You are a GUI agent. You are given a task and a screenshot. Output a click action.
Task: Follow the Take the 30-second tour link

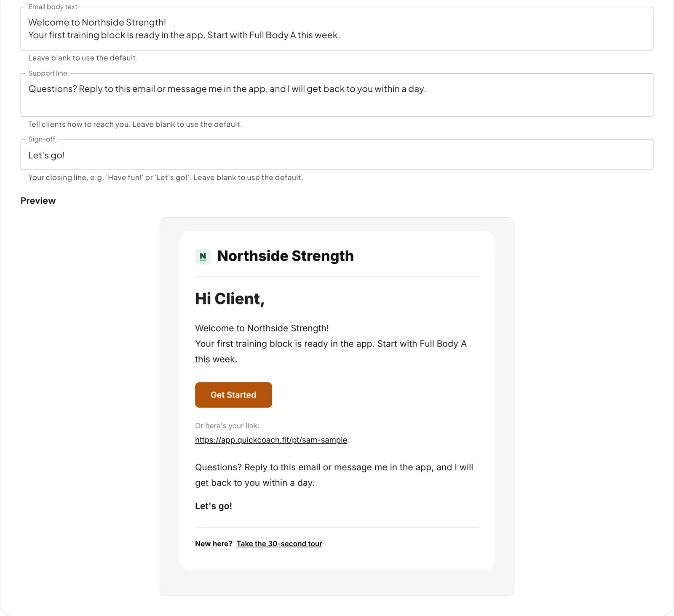click(x=279, y=544)
